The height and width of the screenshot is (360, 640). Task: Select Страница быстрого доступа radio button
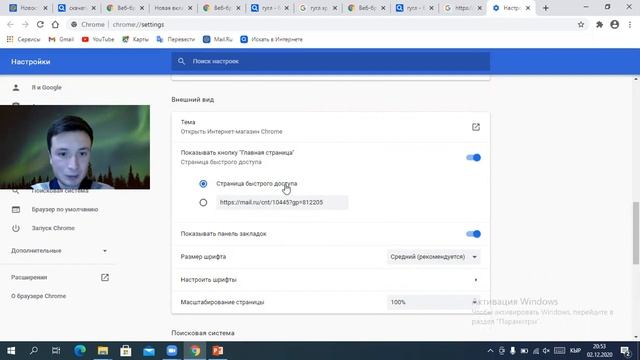(203, 184)
